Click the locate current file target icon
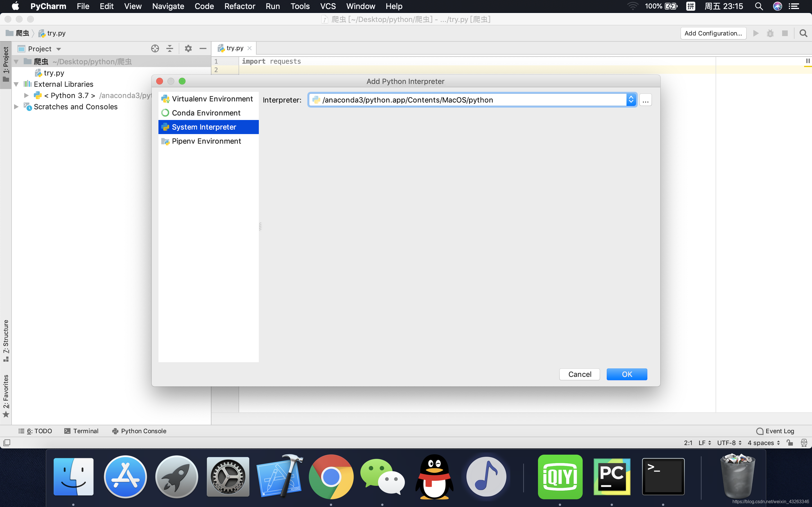Image resolution: width=812 pixels, height=507 pixels. point(155,49)
